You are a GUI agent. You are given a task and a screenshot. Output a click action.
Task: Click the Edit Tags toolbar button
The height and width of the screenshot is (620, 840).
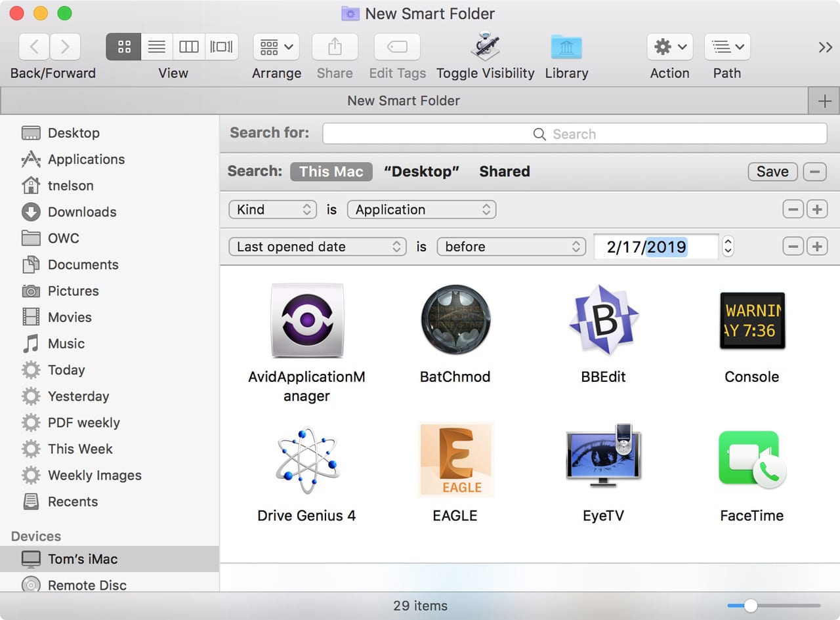point(397,47)
